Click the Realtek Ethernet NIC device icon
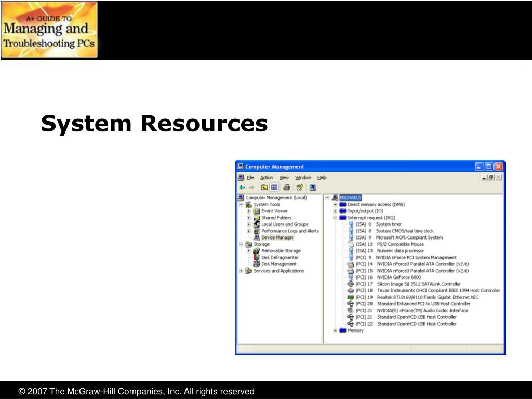Viewport: 532px width, 399px height. pyautogui.click(x=351, y=297)
